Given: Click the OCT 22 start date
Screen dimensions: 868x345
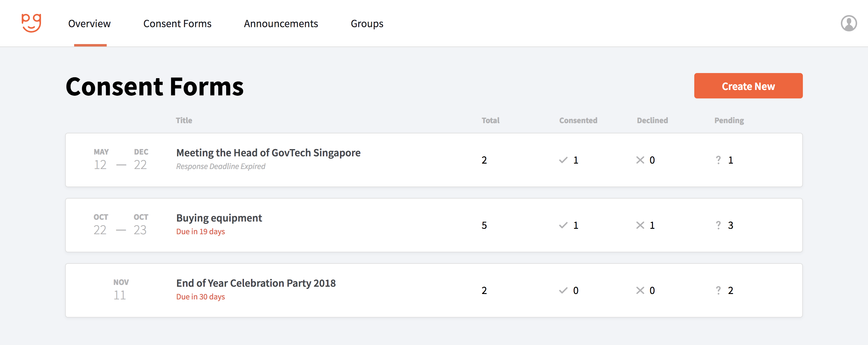Looking at the screenshot, I should click(100, 225).
